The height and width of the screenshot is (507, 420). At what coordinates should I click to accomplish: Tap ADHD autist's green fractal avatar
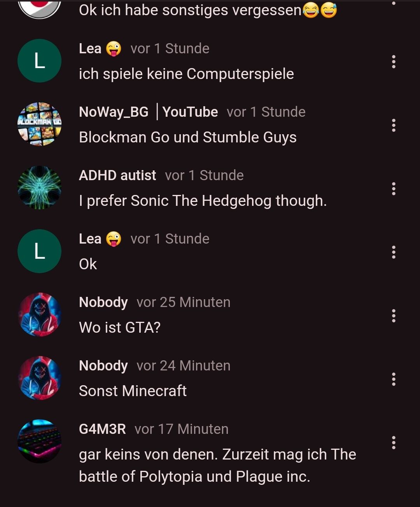tap(39, 188)
